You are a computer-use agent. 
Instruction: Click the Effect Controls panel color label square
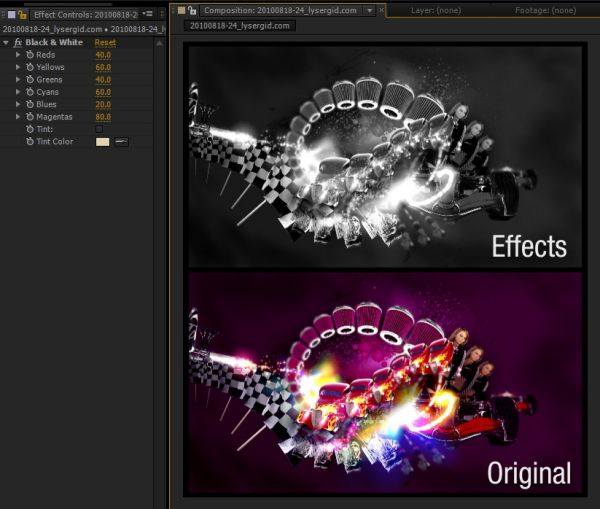click(11, 15)
